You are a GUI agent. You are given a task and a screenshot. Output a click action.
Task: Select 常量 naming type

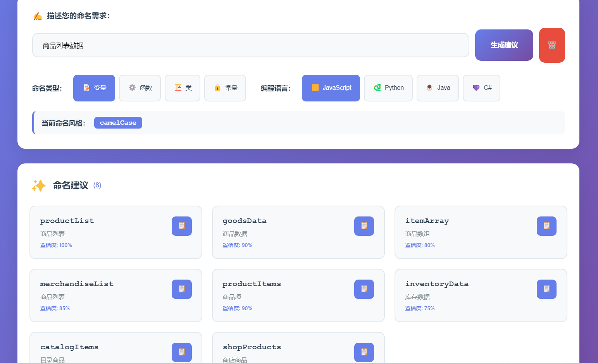[225, 88]
